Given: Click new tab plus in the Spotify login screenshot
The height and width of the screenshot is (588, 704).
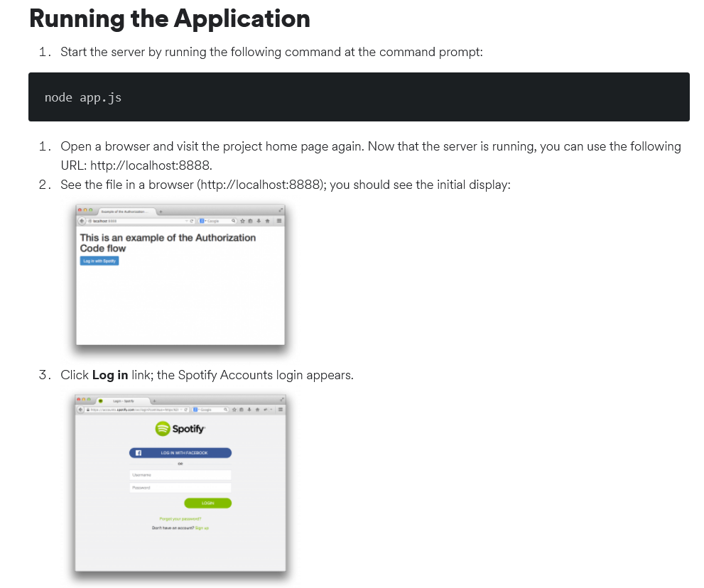Looking at the screenshot, I should point(154,401).
